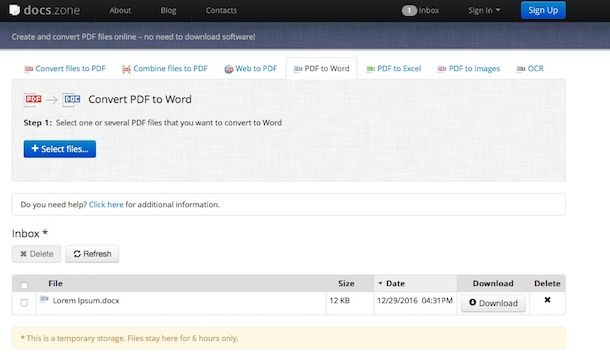Click the Sign Up button

click(x=543, y=10)
